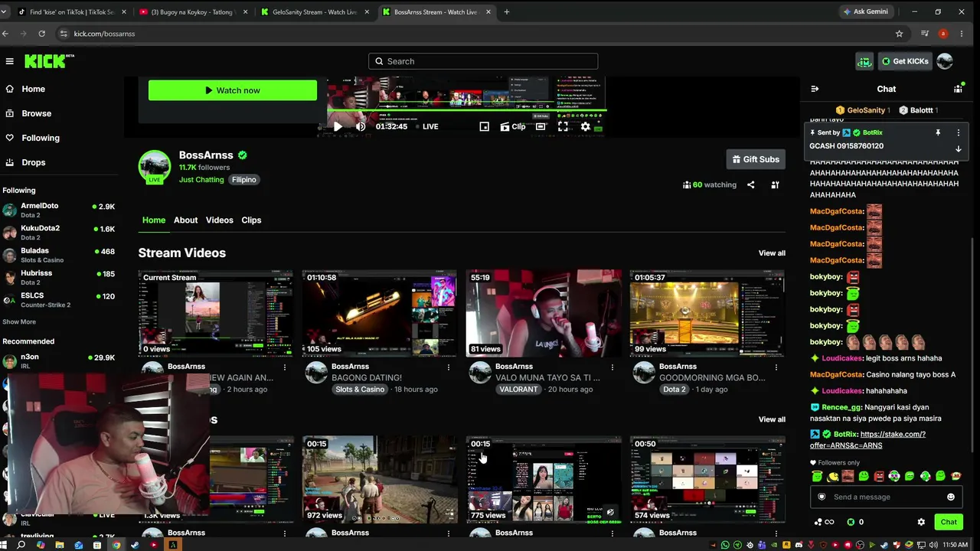Click chat identity badge in message box
Screen dimensions: 980x551
[822, 497]
